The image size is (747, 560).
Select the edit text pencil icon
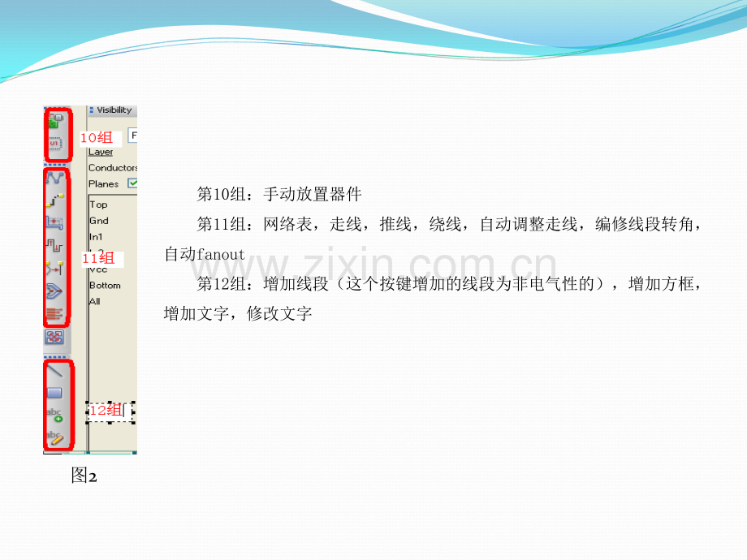(x=54, y=437)
